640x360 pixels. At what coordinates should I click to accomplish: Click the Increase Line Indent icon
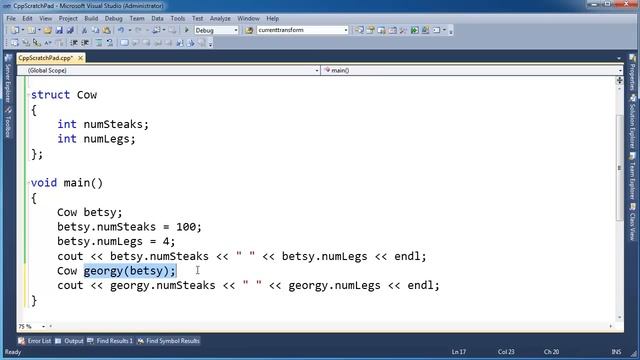click(85, 43)
